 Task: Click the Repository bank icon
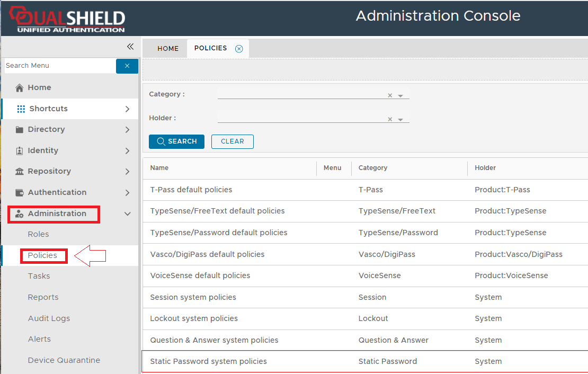(x=20, y=172)
